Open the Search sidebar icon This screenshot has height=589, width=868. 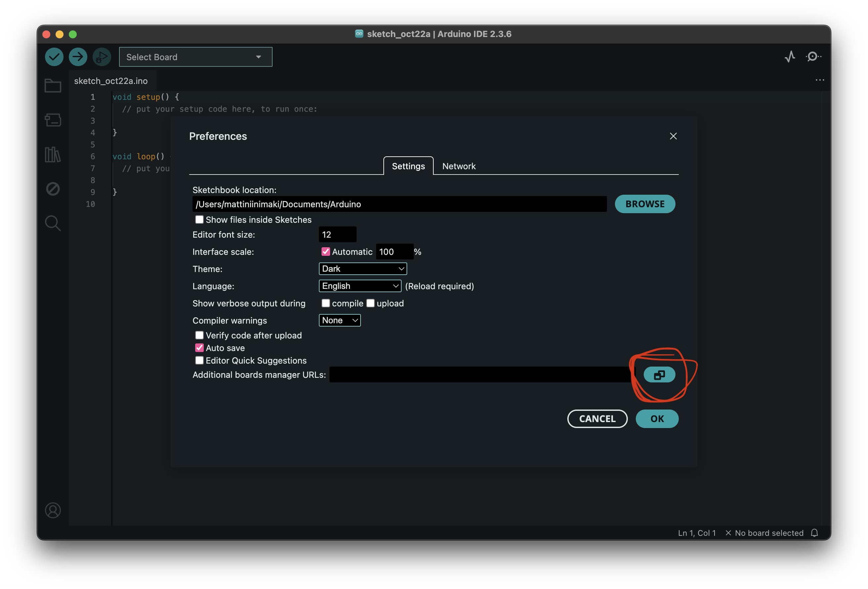click(53, 223)
